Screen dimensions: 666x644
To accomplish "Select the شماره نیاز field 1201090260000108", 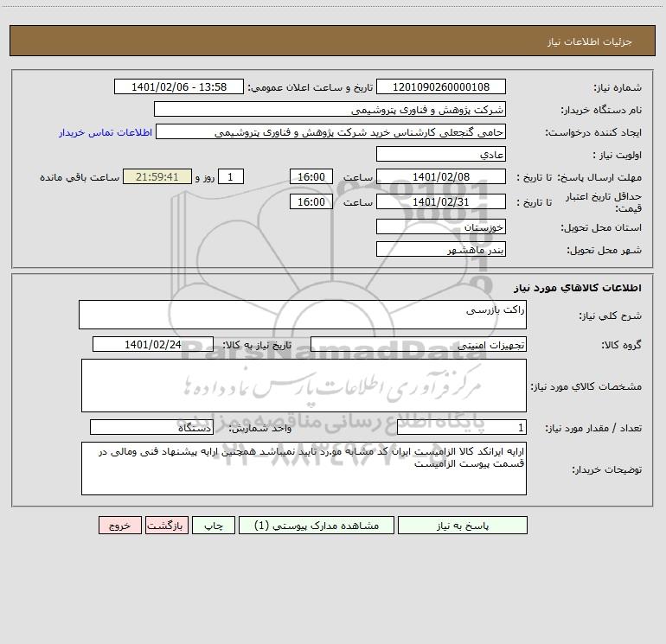I will [x=441, y=86].
